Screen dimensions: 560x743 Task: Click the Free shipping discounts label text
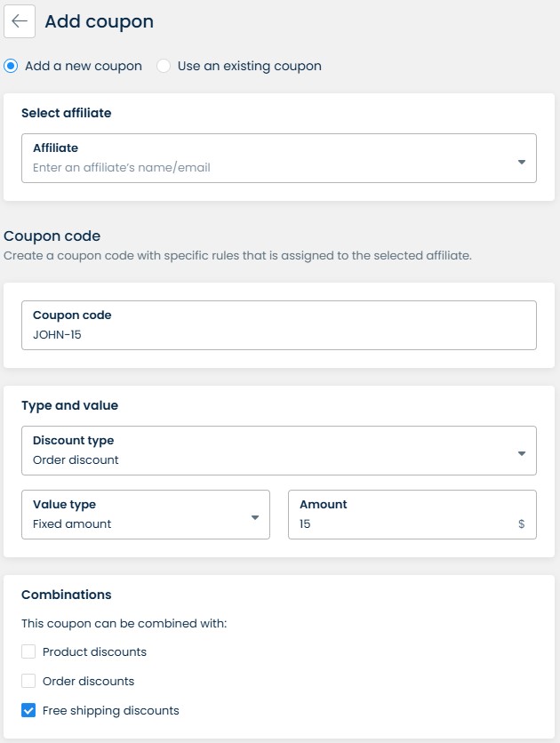click(x=111, y=710)
